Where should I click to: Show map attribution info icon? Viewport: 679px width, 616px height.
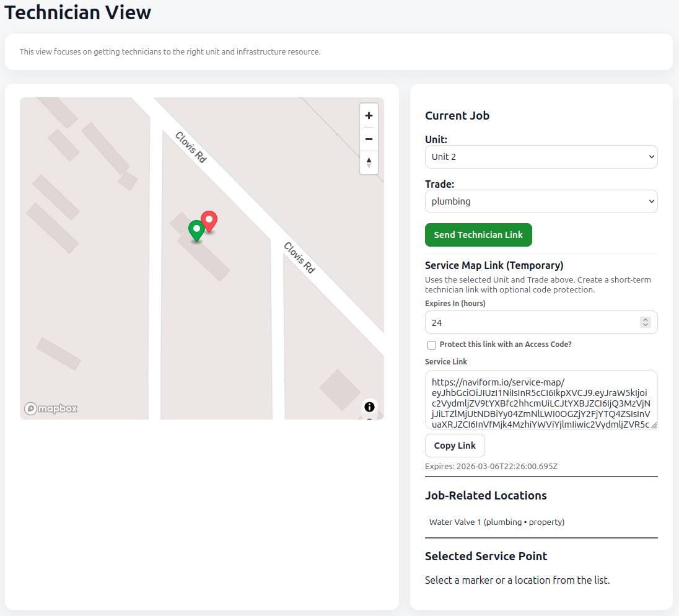coord(369,407)
